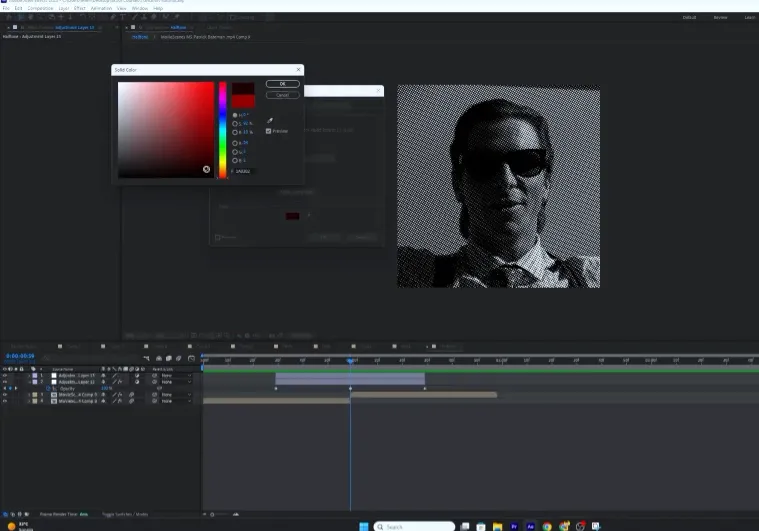Open Parent dropdown for layer 4
The image size is (759, 531).
tap(176, 401)
